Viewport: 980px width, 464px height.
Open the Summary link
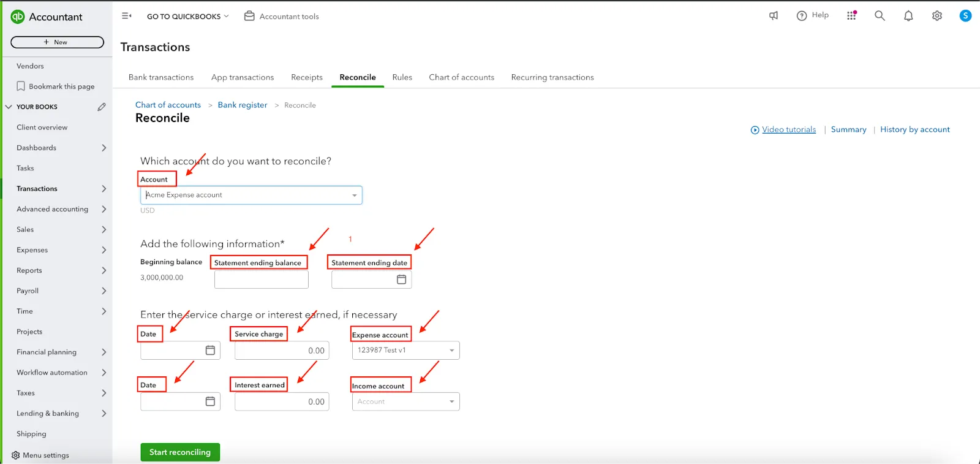[x=849, y=129]
